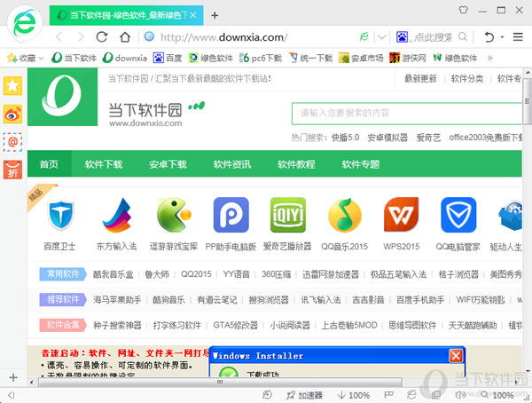The image size is (532, 403).
Task: Click the horizontal scrollbar thumb
Action: 220,383
